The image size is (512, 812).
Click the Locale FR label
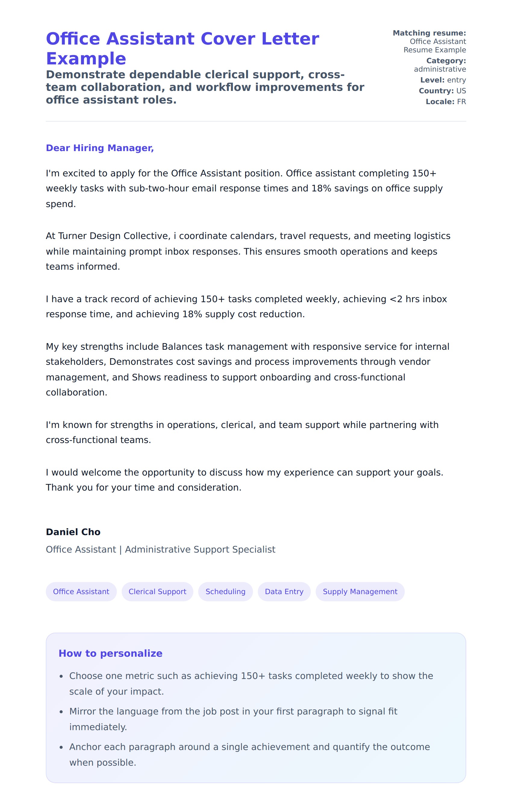[x=445, y=101]
